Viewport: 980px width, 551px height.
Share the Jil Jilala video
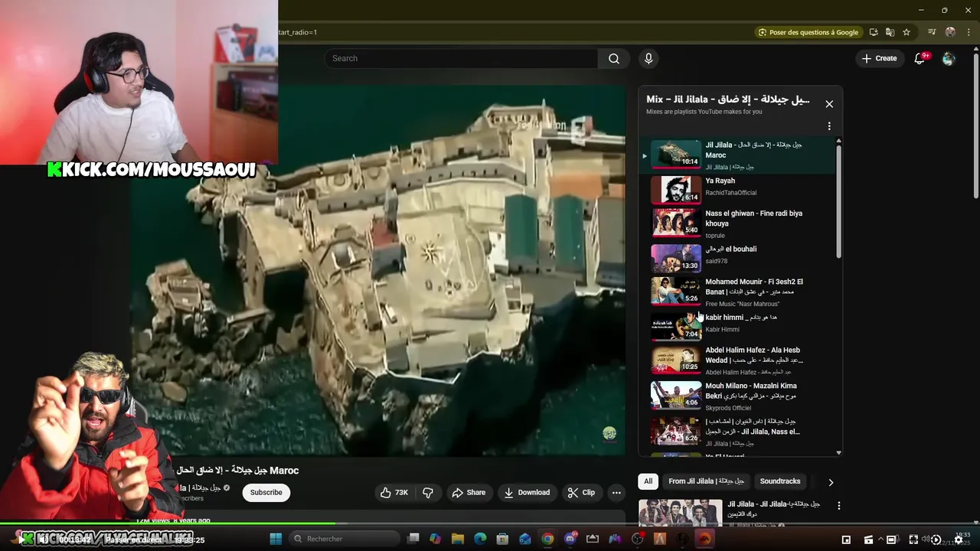tap(469, 493)
